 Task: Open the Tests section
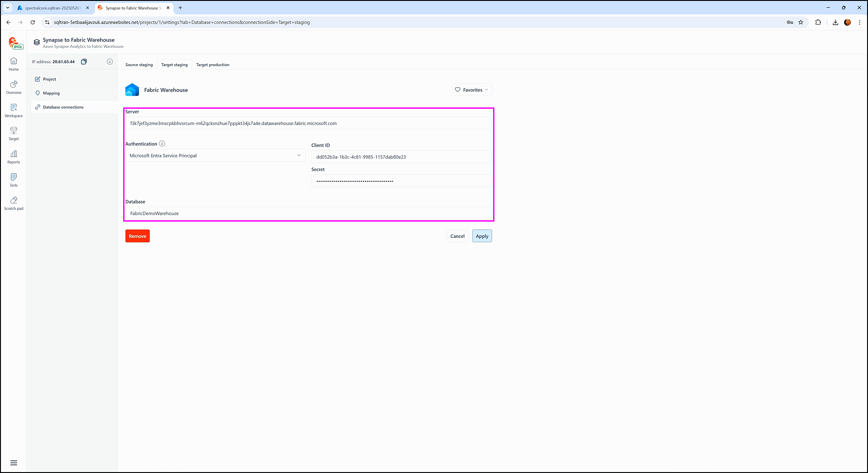click(x=14, y=180)
